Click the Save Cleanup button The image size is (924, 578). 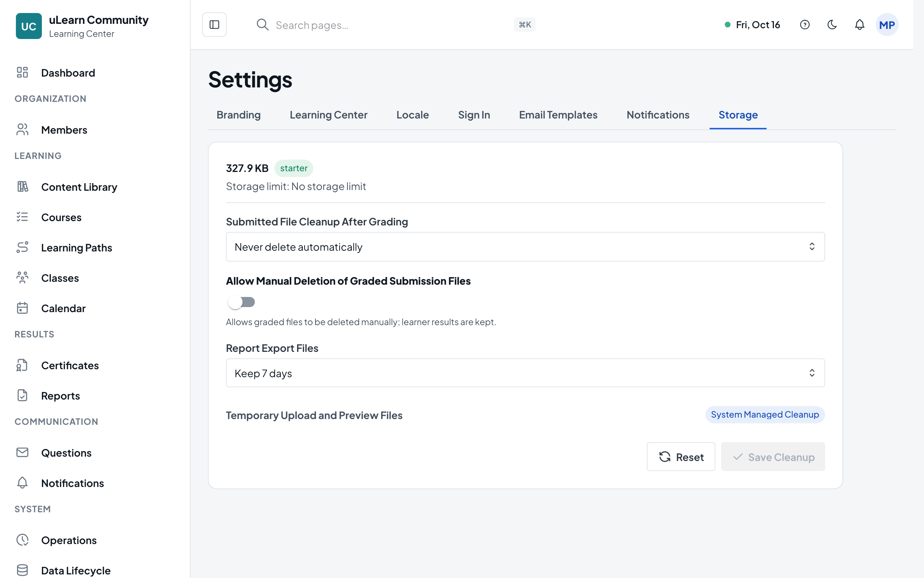pyautogui.click(x=773, y=456)
